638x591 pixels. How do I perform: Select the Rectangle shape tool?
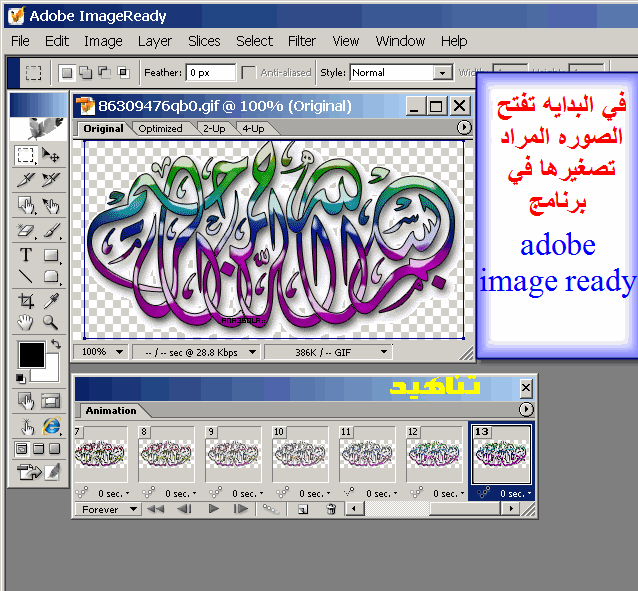(x=51, y=255)
